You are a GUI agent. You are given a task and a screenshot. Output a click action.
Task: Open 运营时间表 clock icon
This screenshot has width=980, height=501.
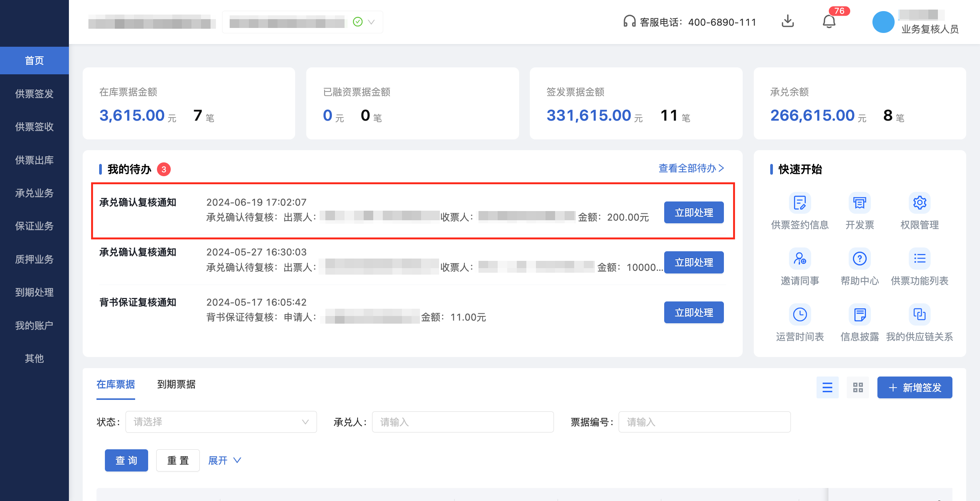[800, 314]
